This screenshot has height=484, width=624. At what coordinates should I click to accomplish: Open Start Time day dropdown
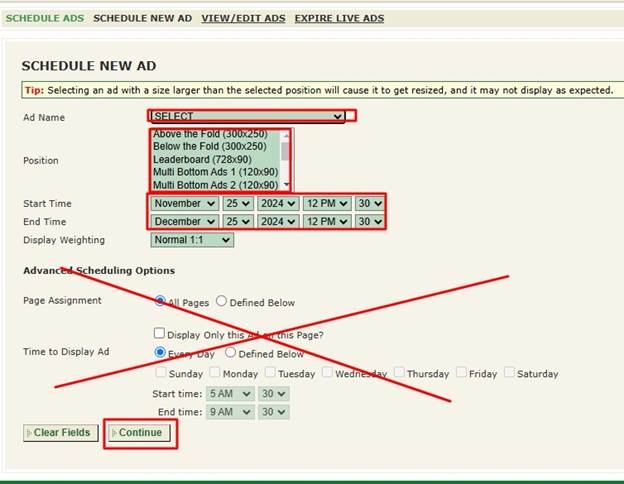(x=238, y=203)
